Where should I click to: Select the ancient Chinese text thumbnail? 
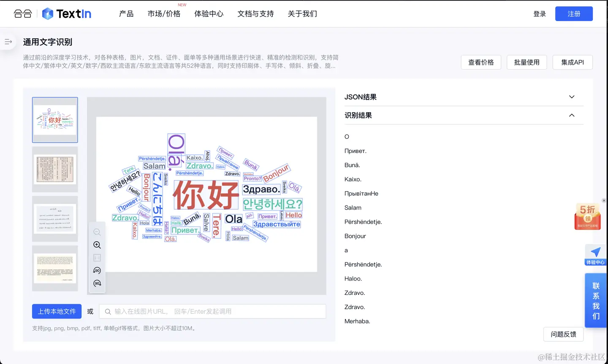[55, 170]
